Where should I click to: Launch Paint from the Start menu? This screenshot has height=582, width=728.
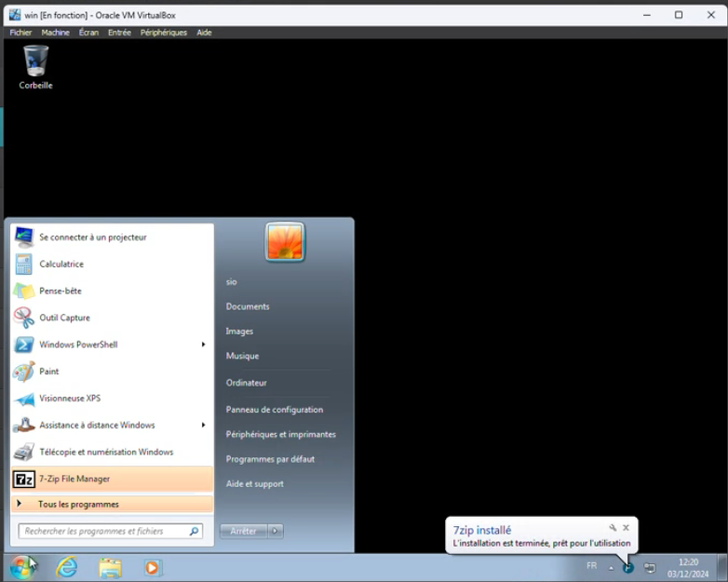tap(112, 372)
